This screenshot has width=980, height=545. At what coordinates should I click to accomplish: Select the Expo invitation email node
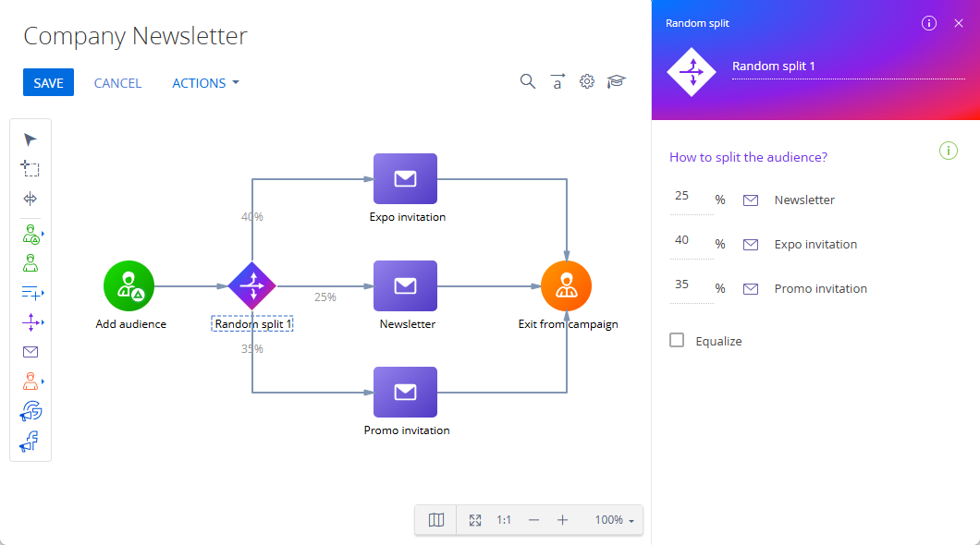coord(405,179)
